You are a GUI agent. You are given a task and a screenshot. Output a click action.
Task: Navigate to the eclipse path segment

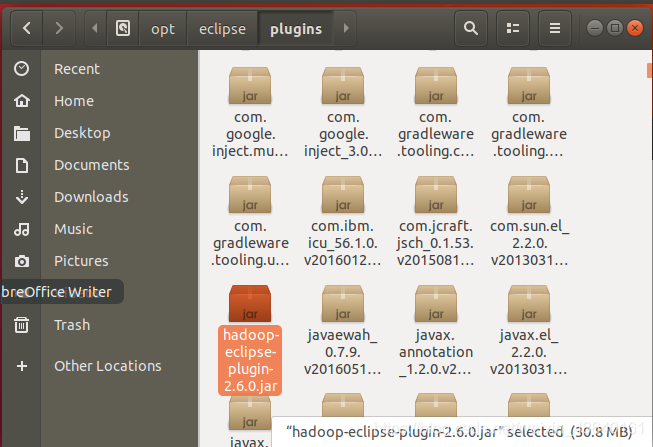coord(222,29)
